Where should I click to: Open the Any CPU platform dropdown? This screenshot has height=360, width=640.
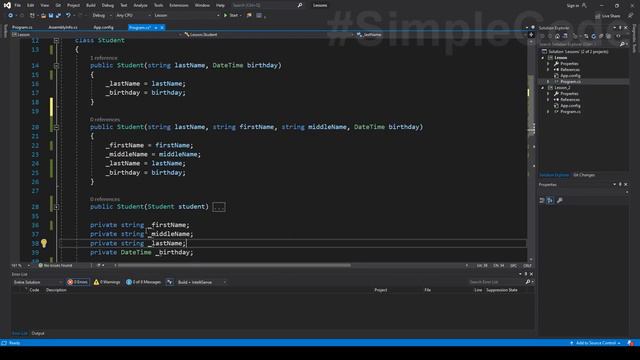[133, 16]
